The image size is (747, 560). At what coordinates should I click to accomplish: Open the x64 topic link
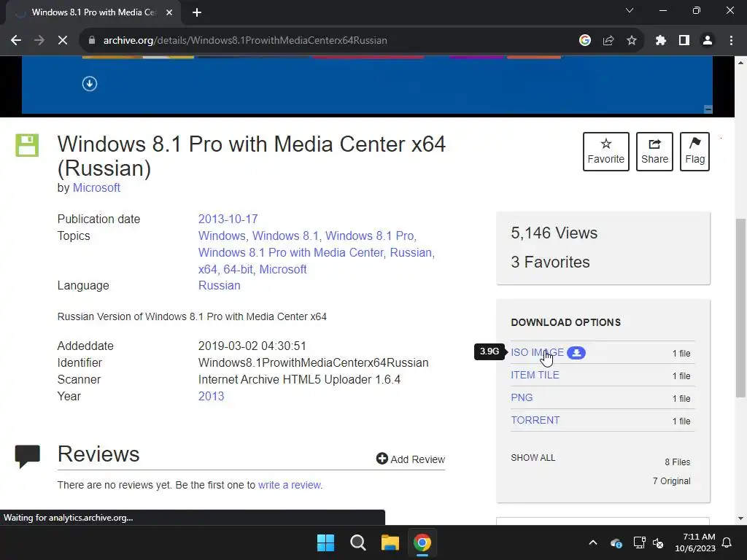click(x=207, y=269)
